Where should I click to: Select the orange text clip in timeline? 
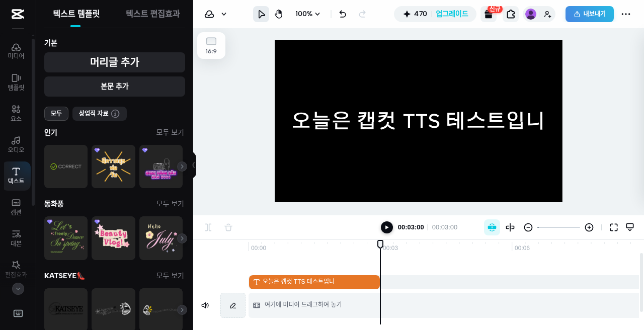point(314,282)
